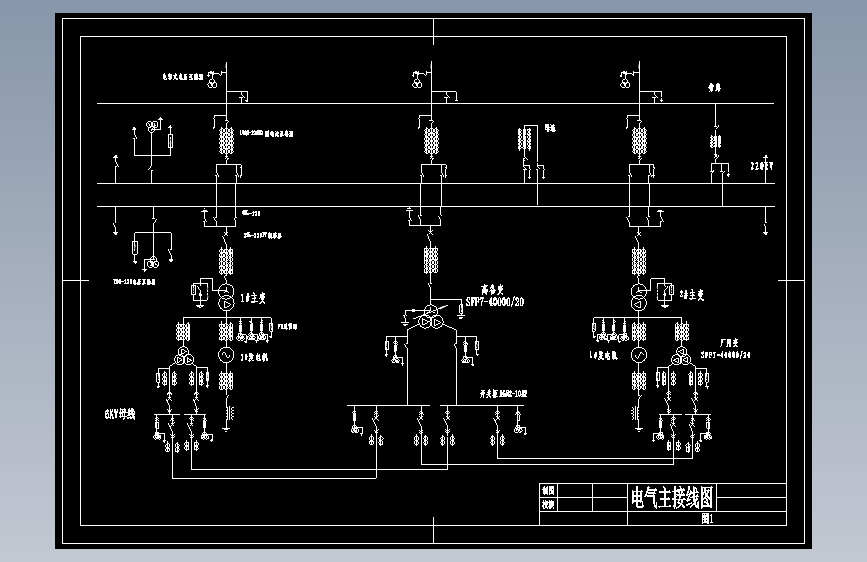Click the 2# main transformer symbol
This screenshot has width=867, height=562.
(639, 297)
